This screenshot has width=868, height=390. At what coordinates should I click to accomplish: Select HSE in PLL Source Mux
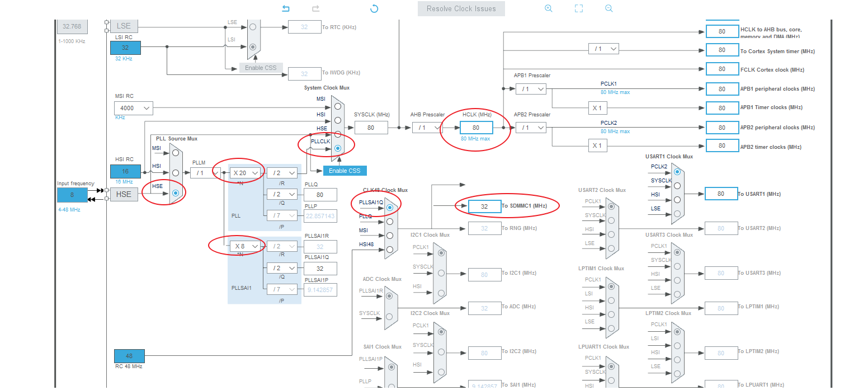[x=176, y=193]
